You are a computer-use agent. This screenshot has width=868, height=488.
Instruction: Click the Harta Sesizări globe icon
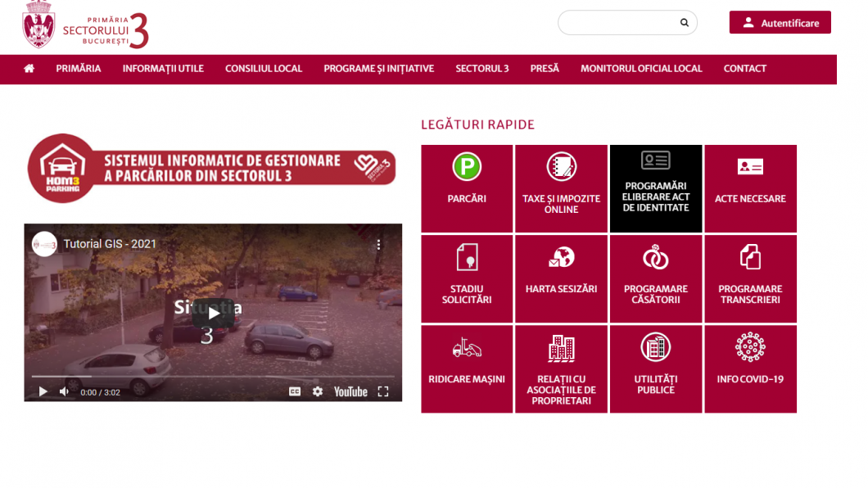tap(561, 256)
